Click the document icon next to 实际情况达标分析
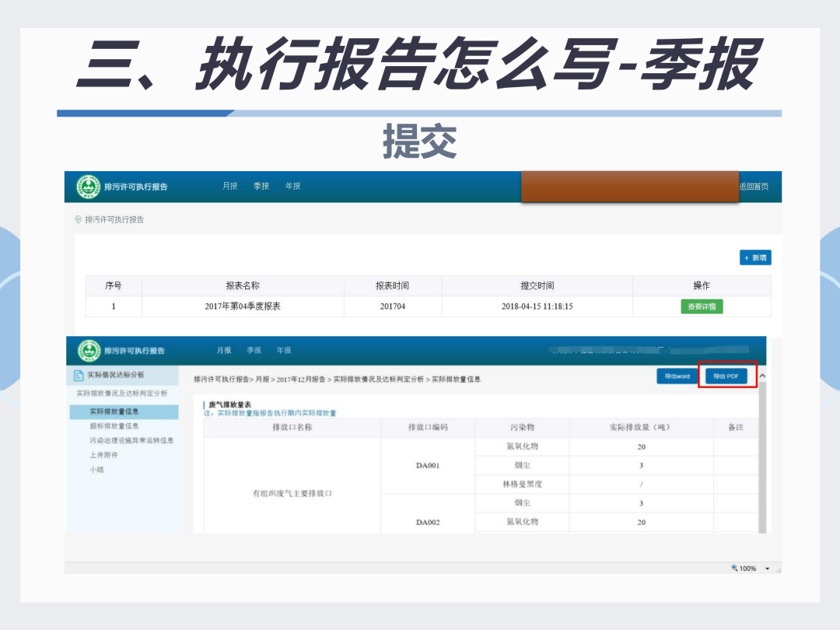840x630 pixels. [x=79, y=376]
